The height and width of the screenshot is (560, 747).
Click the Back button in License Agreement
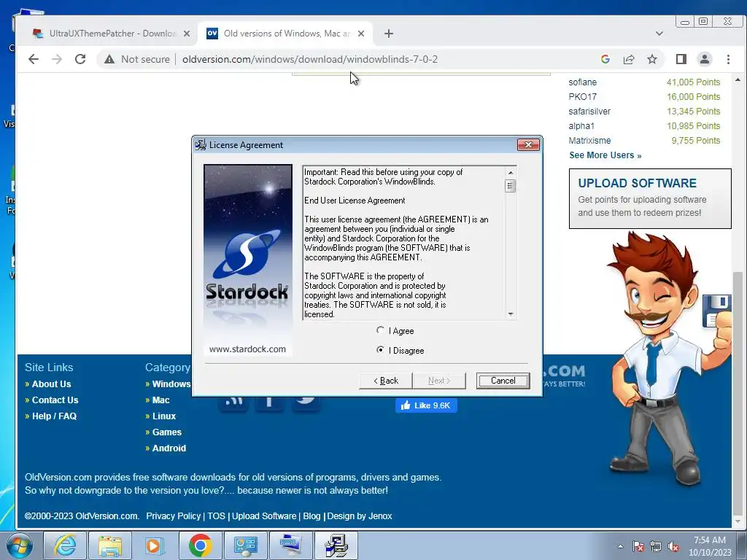point(385,381)
